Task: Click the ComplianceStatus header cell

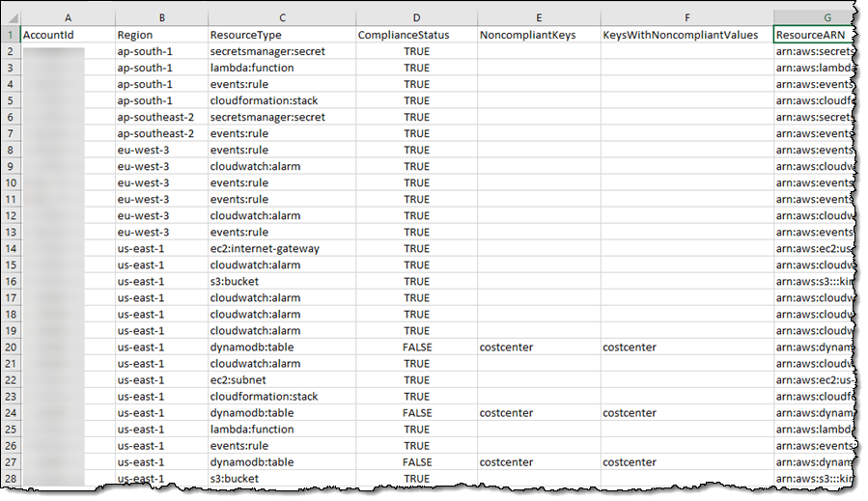Action: click(416, 35)
